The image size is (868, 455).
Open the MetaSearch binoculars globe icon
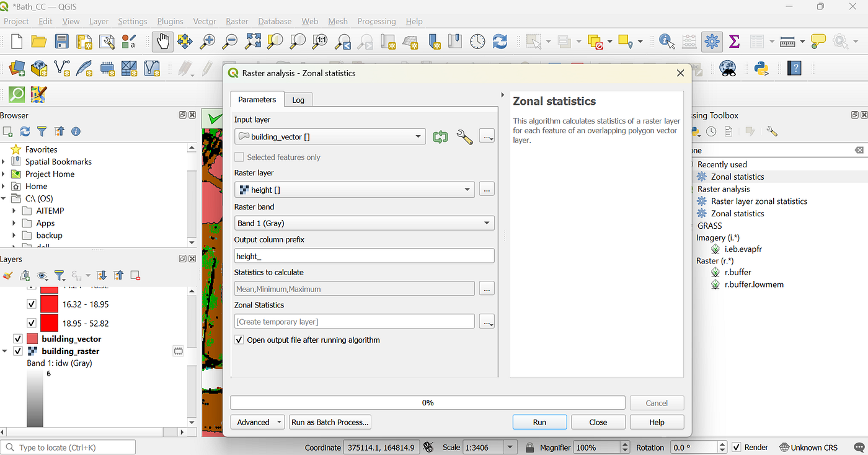tap(727, 68)
